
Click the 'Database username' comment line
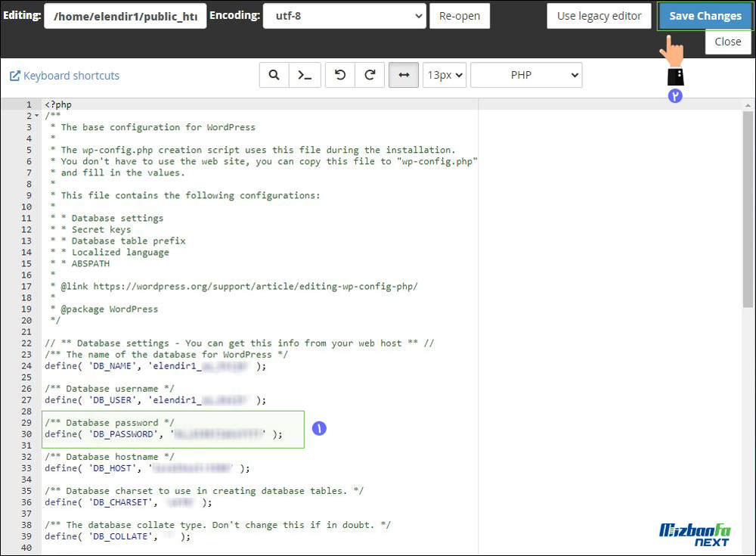pyautogui.click(x=110, y=389)
